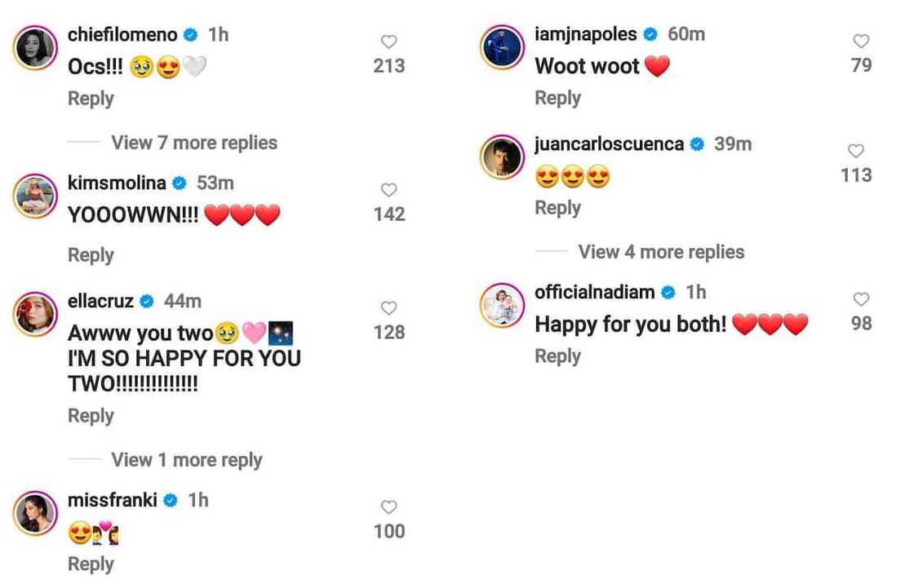Open the missfranki username link
The width and height of the screenshot is (914, 588).
112,500
